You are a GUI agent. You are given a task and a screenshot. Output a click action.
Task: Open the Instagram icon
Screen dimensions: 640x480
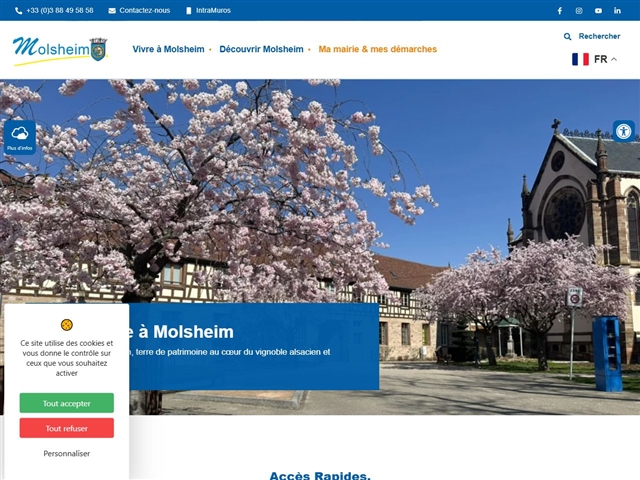579,11
